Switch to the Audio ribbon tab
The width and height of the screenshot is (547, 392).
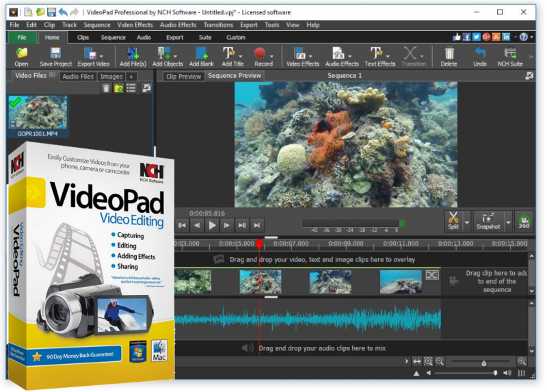pyautogui.click(x=144, y=38)
